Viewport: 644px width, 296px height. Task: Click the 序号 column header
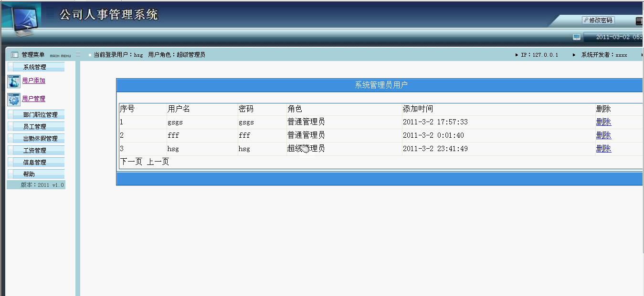(127, 109)
